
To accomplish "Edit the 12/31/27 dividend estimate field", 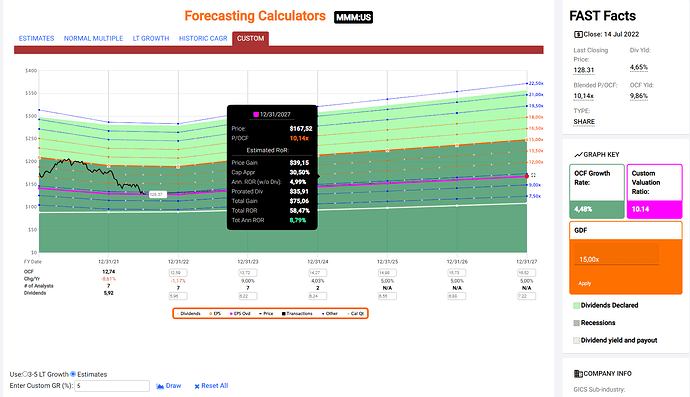I will point(527,296).
